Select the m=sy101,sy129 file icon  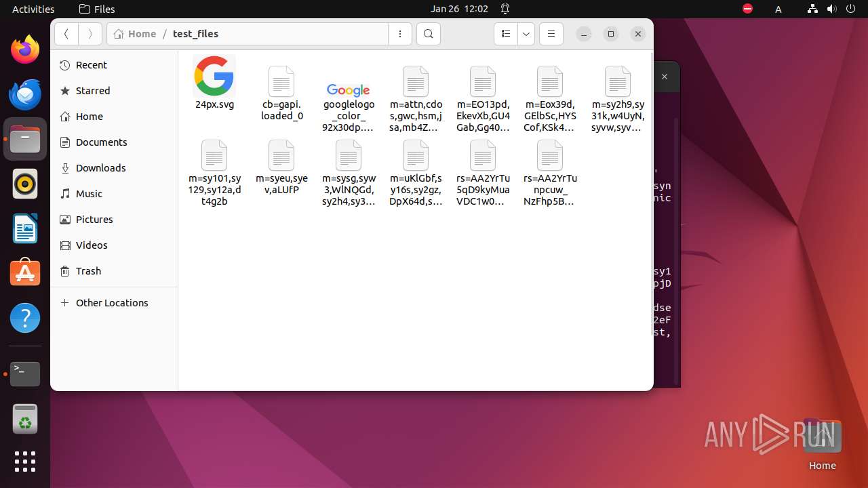click(x=214, y=155)
